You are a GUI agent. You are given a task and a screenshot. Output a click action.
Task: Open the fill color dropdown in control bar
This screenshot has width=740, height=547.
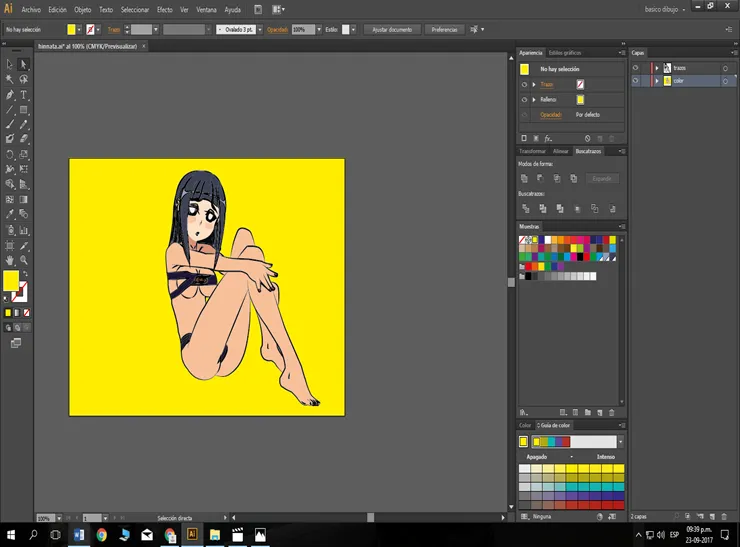tap(79, 30)
